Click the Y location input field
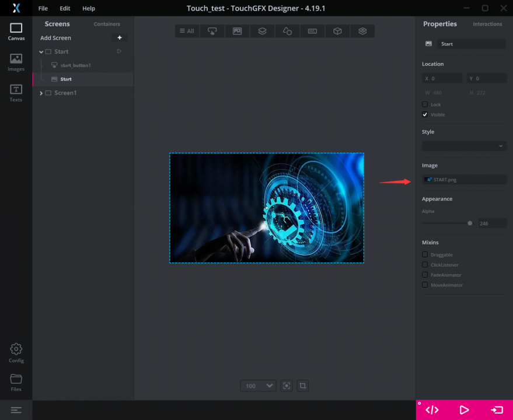The height and width of the screenshot is (420, 513). (487, 79)
